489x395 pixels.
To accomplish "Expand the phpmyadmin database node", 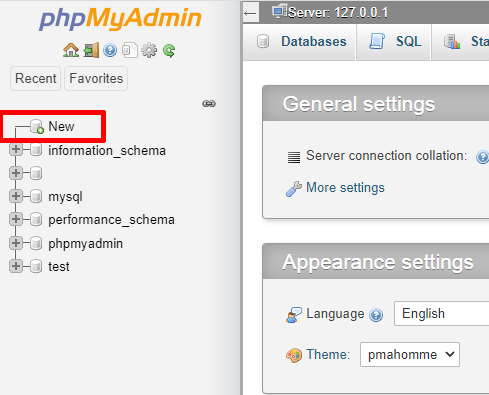I will (x=16, y=243).
